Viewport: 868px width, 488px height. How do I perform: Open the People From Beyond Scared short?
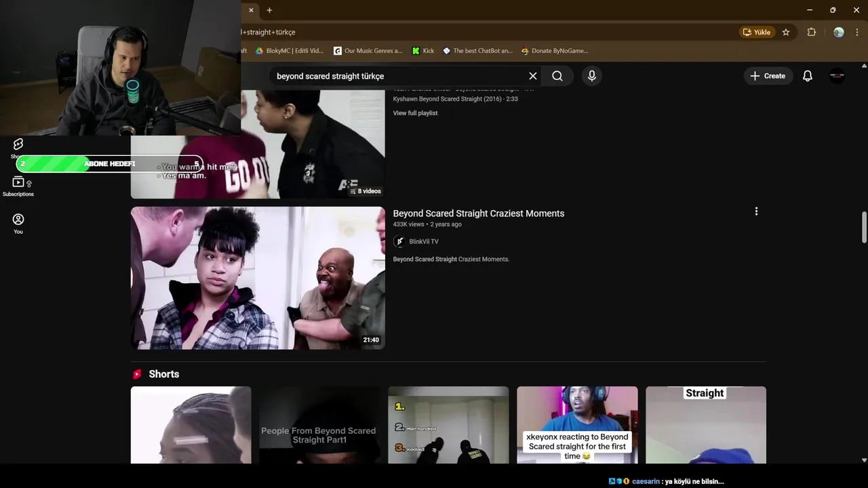click(319, 425)
